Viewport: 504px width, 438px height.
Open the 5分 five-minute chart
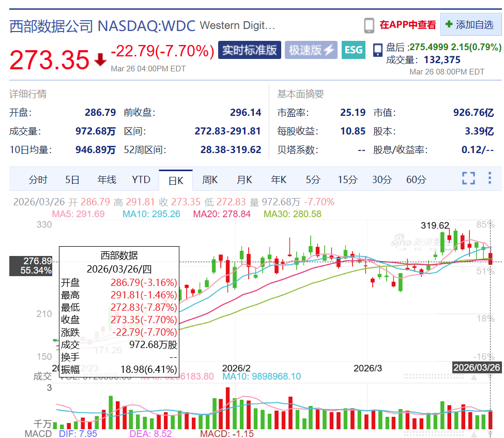coord(313,179)
